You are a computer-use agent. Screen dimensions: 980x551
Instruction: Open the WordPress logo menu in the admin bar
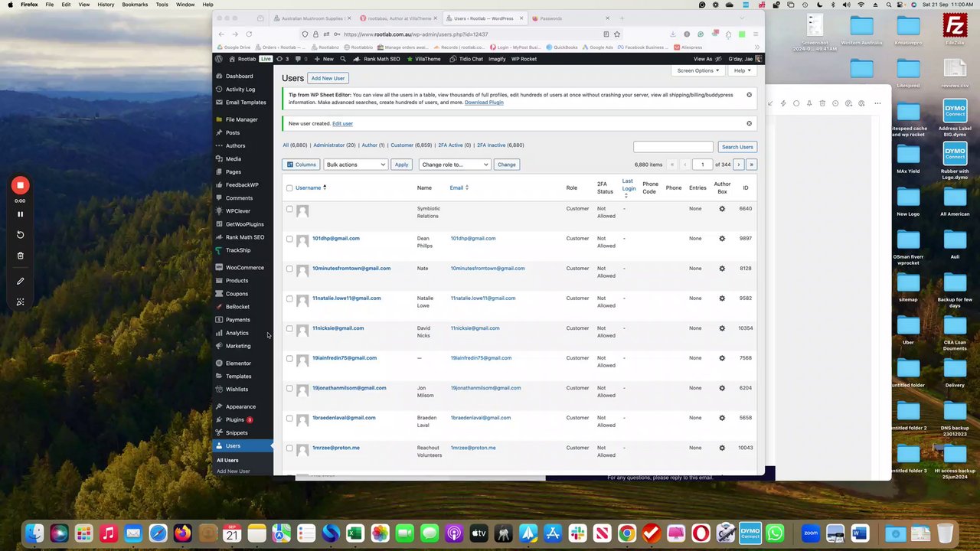[219, 59]
